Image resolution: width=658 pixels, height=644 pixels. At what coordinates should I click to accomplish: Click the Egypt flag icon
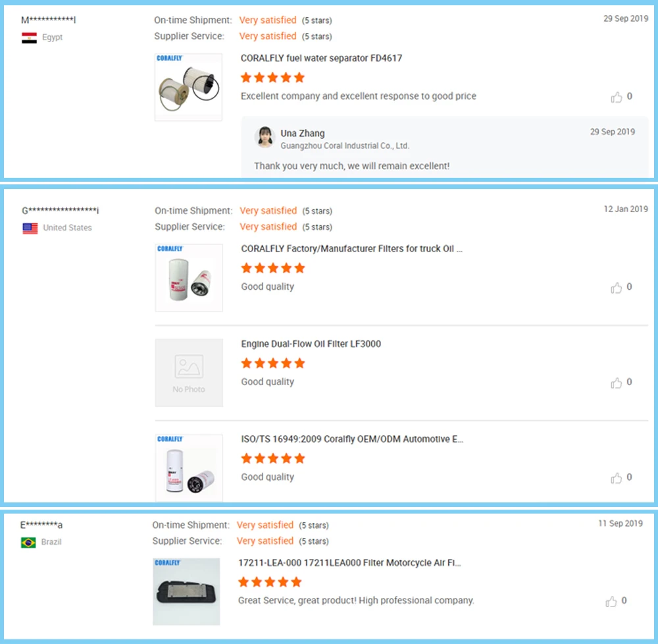(x=29, y=38)
